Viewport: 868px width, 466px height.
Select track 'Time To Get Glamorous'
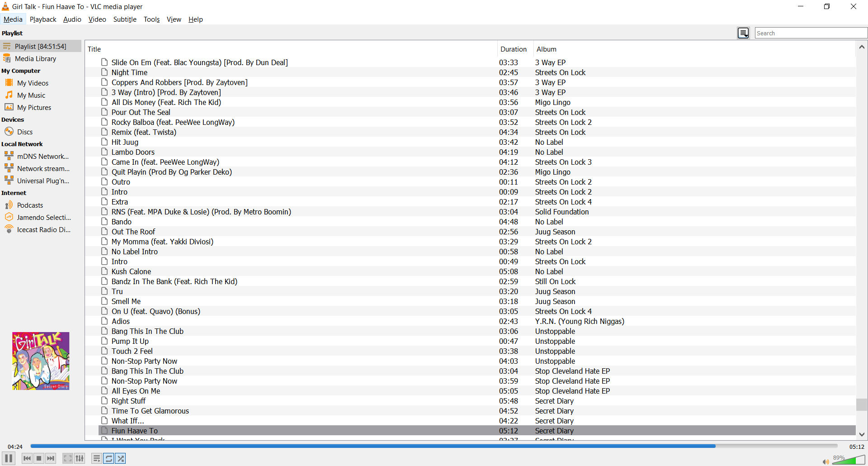[477, 411]
